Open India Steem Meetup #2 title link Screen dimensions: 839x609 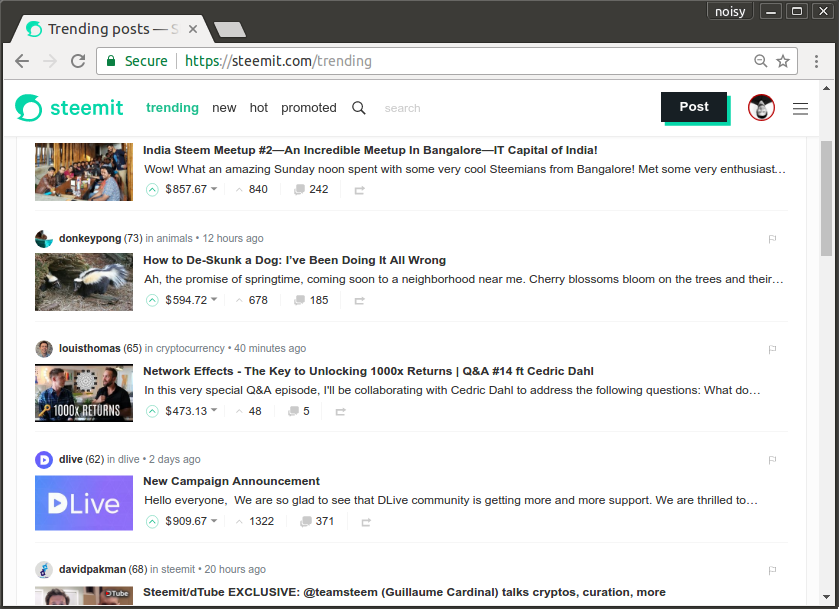(370, 150)
